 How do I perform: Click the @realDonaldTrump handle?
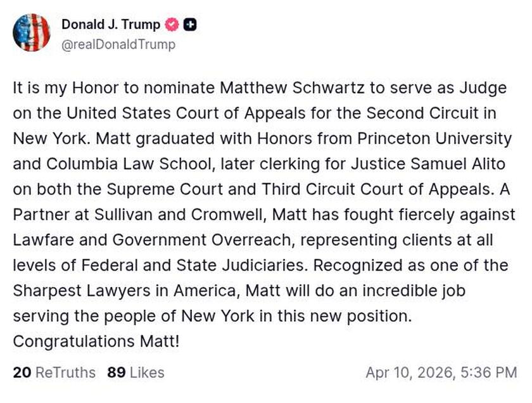118,45
